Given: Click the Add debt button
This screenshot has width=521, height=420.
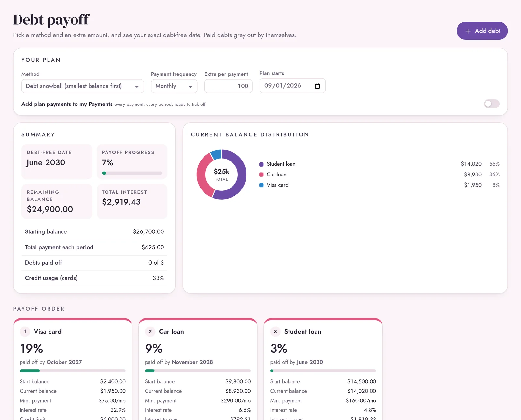Looking at the screenshot, I should pos(482,31).
